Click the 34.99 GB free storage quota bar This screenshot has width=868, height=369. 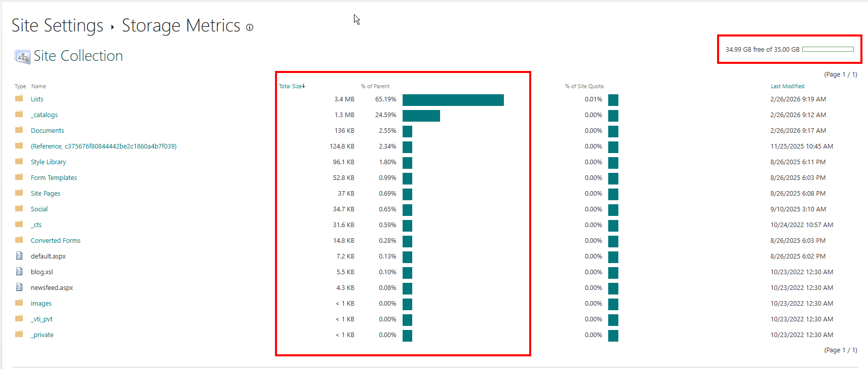(x=827, y=49)
